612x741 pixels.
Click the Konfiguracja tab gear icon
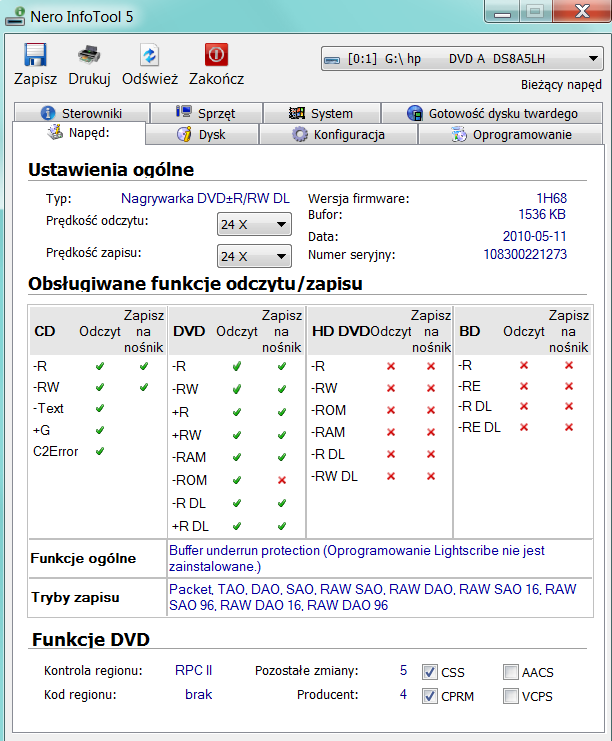(300, 134)
